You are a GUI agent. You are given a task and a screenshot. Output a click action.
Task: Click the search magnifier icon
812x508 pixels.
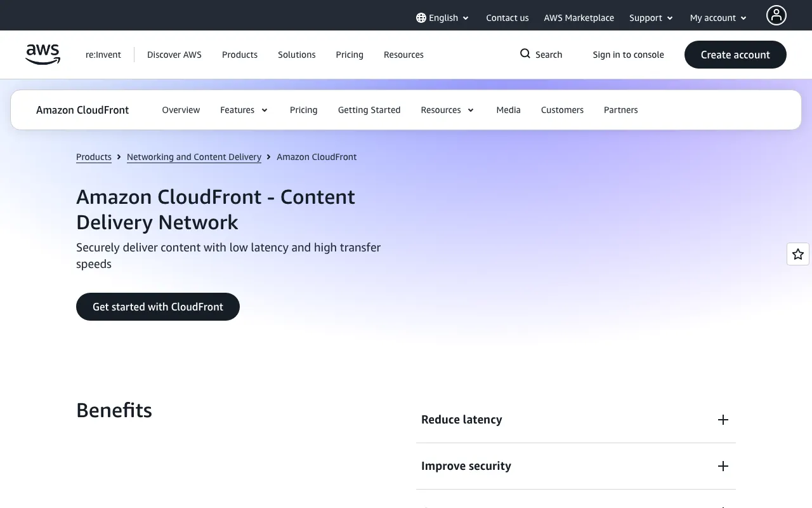tap(525, 54)
